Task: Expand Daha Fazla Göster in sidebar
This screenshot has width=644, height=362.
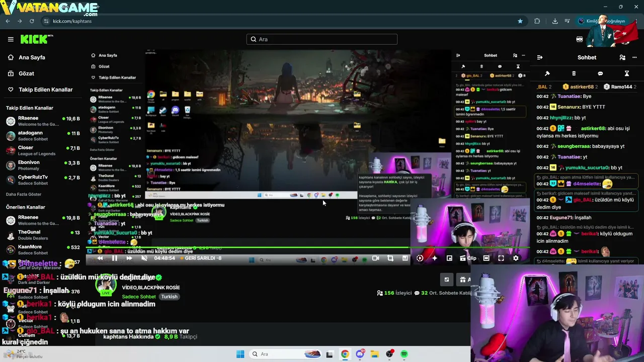Action: (24, 195)
